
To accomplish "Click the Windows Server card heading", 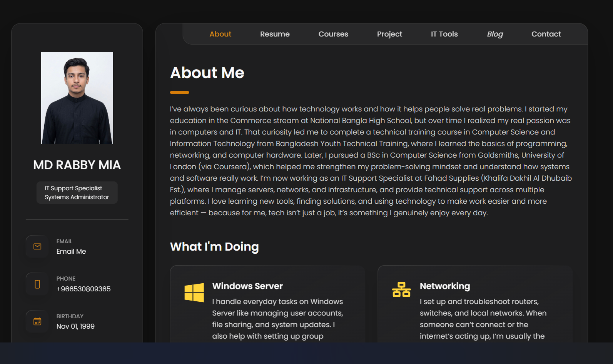I will coord(247,286).
